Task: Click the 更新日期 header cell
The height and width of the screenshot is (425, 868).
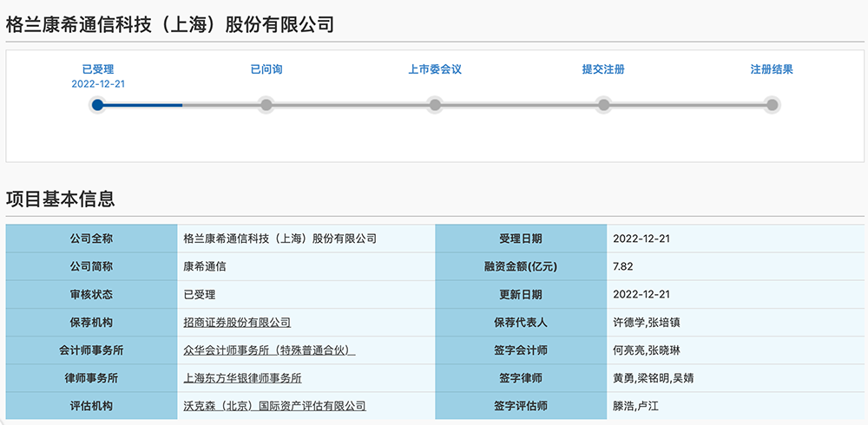Action: click(521, 295)
